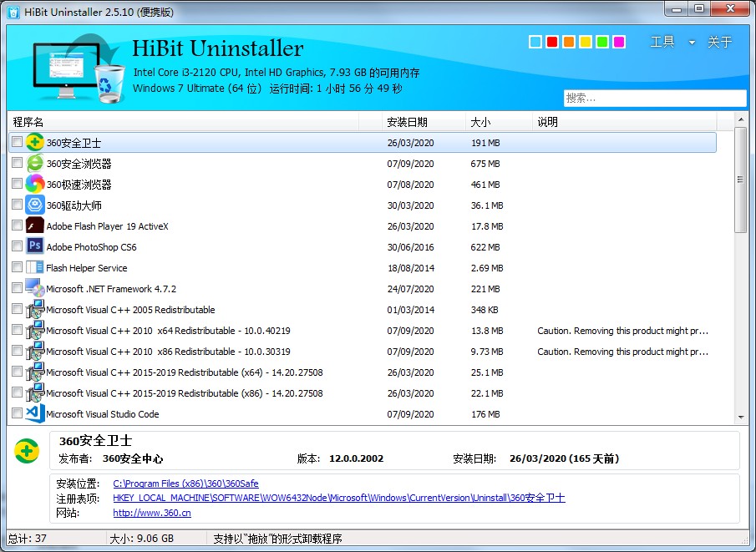Click the Adobe PhotoShop CS6 Ps icon
Viewport: 756px width, 552px height.
pyautogui.click(x=34, y=246)
